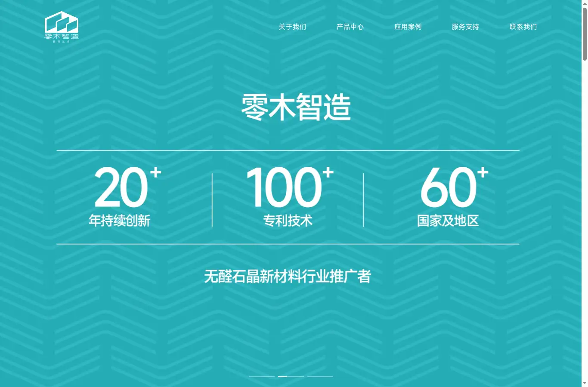Click the 20+ statistic number
This screenshot has width=588, height=387.
coord(127,187)
